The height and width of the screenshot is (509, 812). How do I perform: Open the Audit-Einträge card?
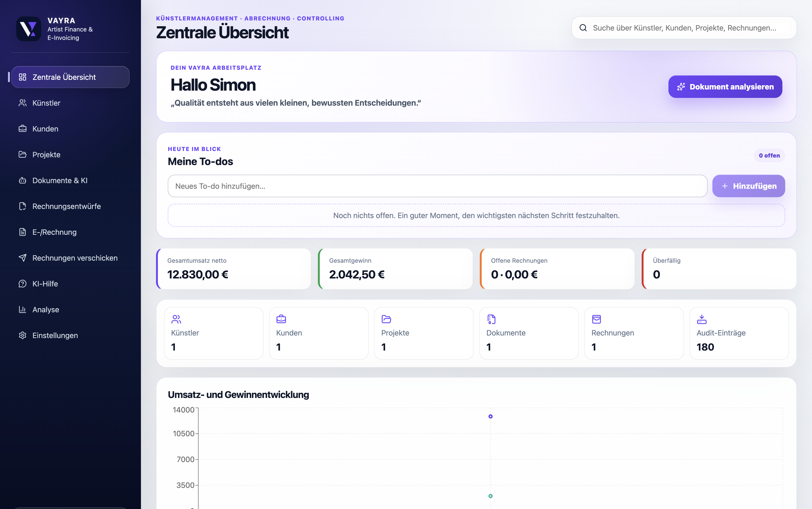pyautogui.click(x=739, y=333)
